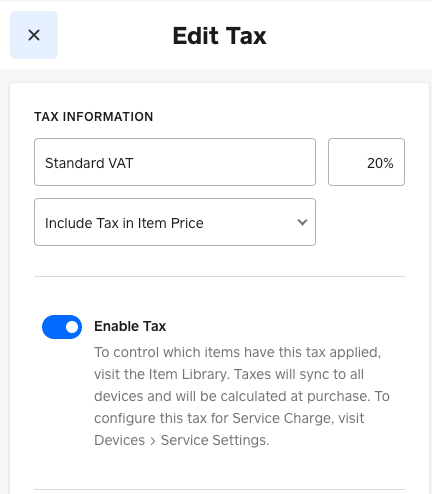Click the white knob on the blue toggle
The width and height of the screenshot is (432, 494).
[x=72, y=327]
